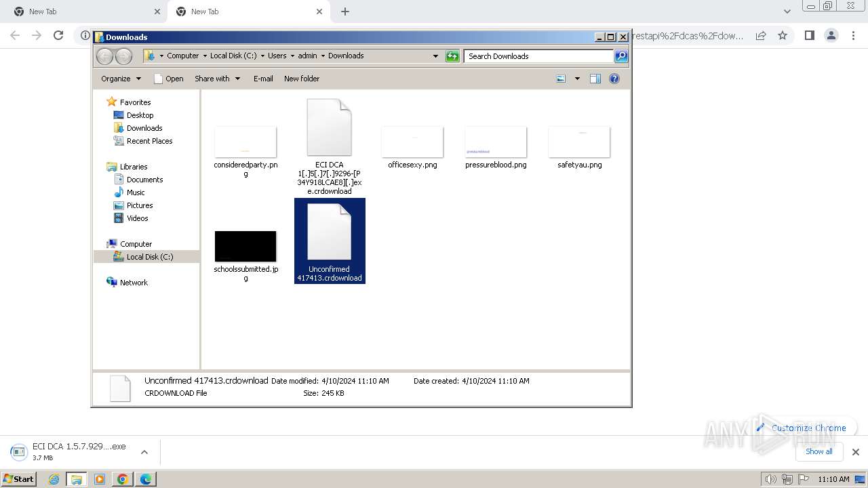Click the Forward arrow in Explorer
The height and width of the screenshot is (488, 868).
123,56
